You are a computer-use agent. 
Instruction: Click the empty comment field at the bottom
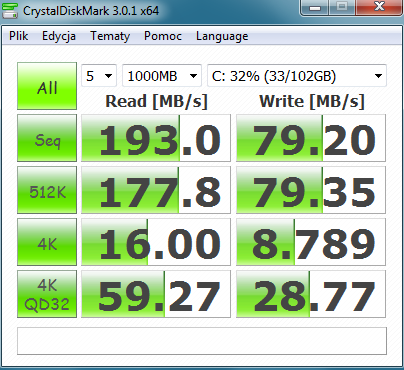[x=202, y=341]
